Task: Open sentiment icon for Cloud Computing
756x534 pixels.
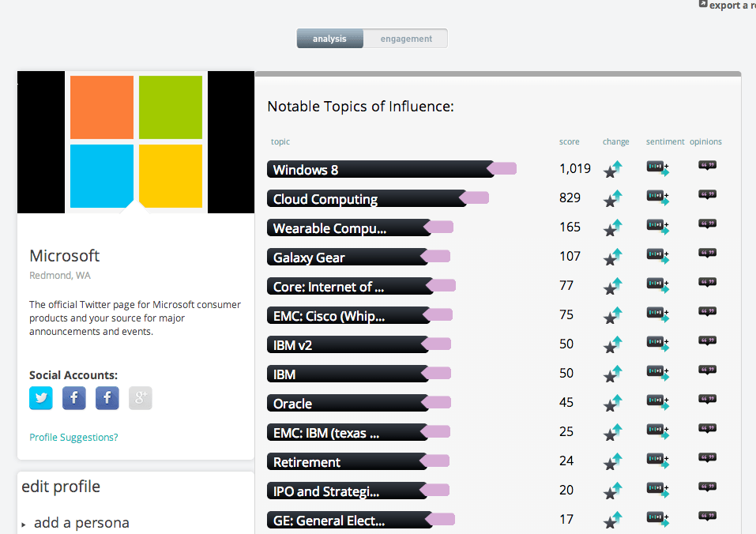Action: pos(657,197)
